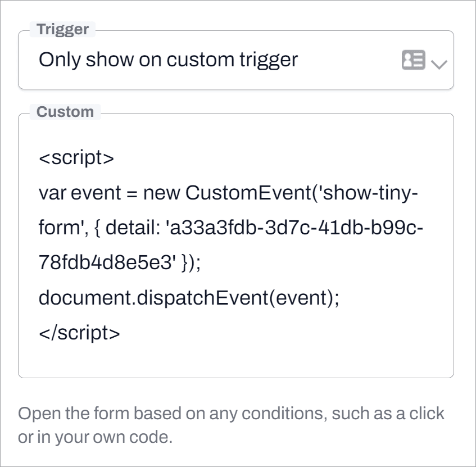Click the Trigger field label

click(x=62, y=29)
